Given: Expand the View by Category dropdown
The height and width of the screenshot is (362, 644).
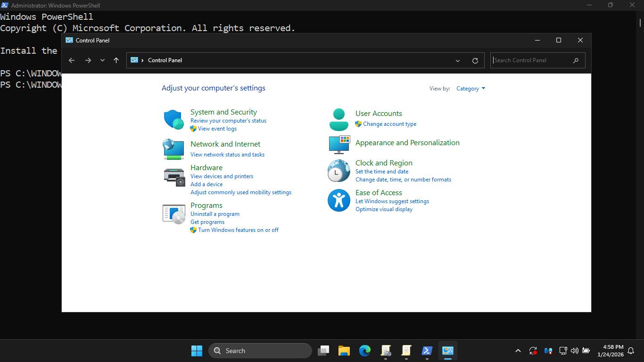Looking at the screenshot, I should 471,89.
